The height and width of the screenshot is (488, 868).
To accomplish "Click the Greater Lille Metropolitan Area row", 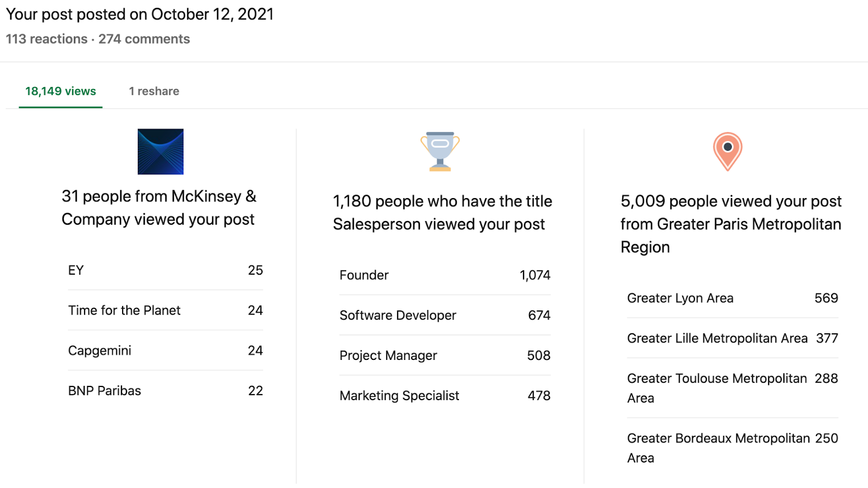I will pyautogui.click(x=732, y=338).
